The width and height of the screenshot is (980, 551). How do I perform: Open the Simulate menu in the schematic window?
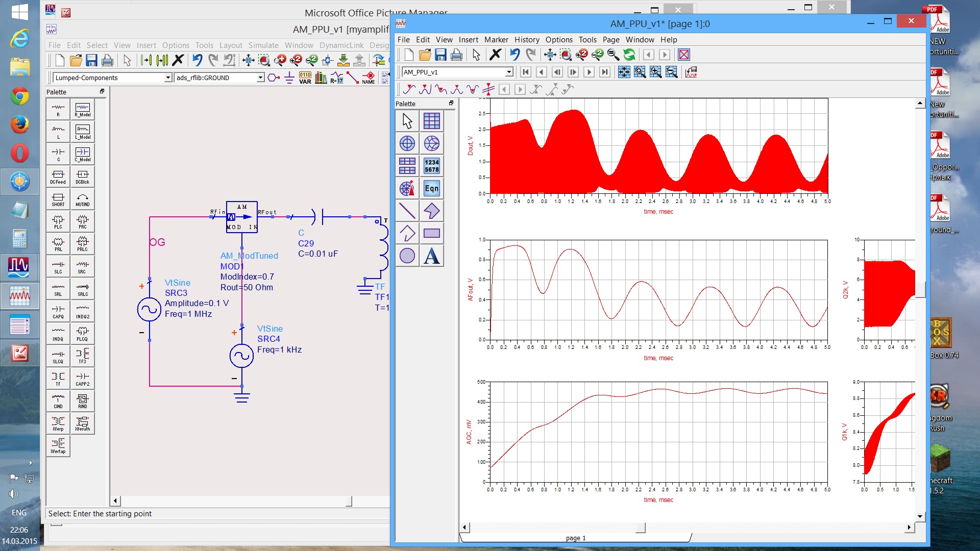point(263,45)
